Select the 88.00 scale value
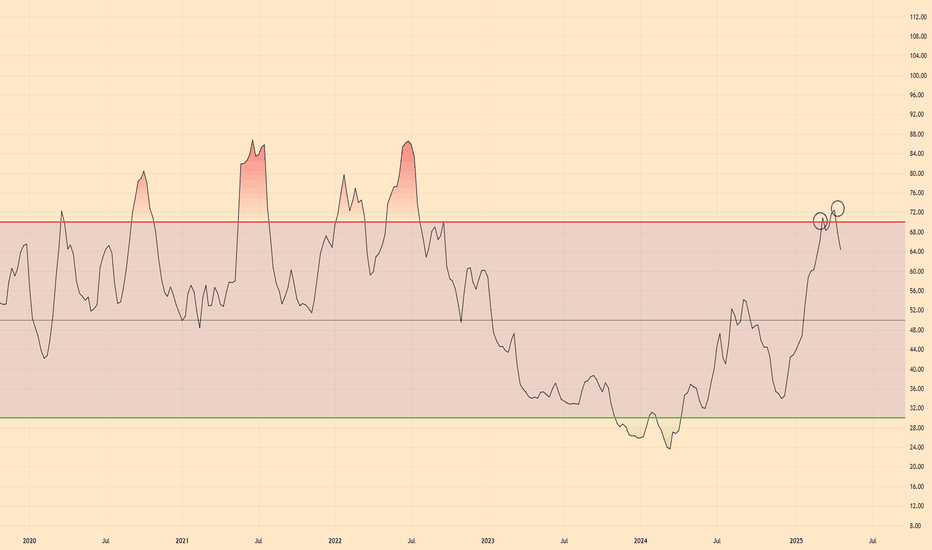Screen dimensions: 932x550 coord(918,134)
